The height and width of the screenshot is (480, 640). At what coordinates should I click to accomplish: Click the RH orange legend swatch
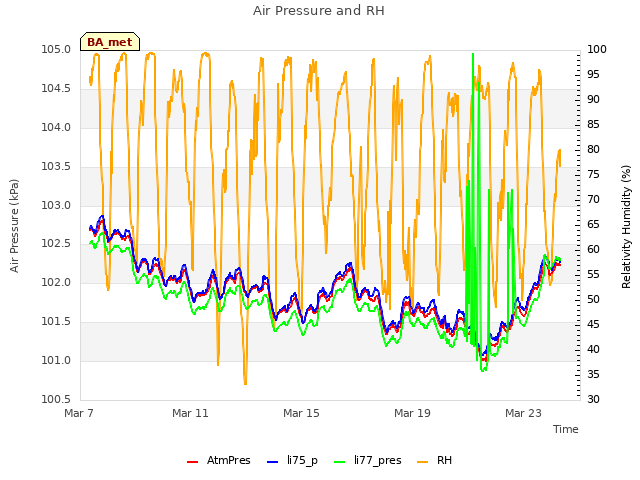(422, 462)
